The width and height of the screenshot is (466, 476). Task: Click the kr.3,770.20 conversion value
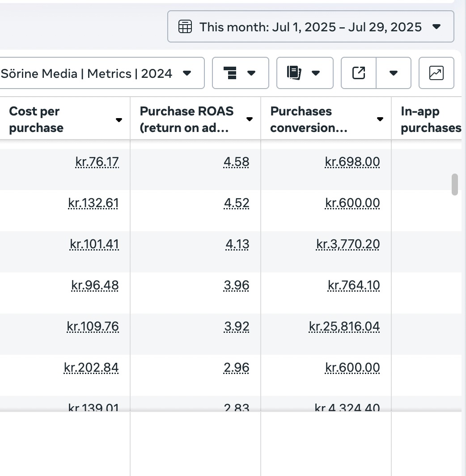pos(348,244)
